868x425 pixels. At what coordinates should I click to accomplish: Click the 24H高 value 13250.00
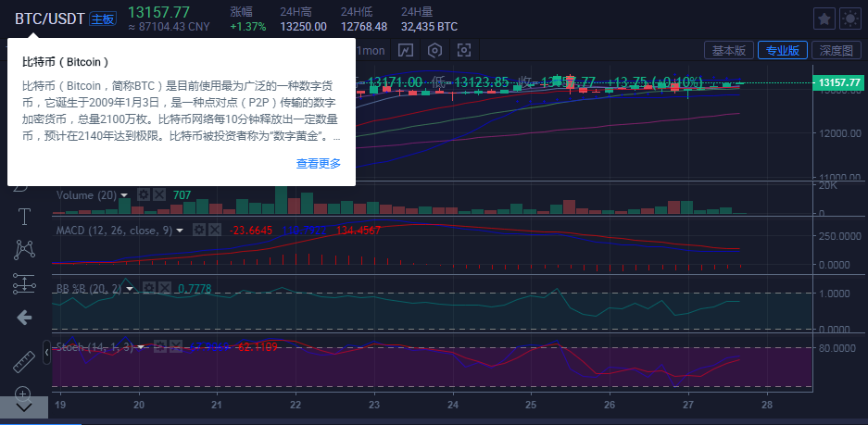point(303,27)
